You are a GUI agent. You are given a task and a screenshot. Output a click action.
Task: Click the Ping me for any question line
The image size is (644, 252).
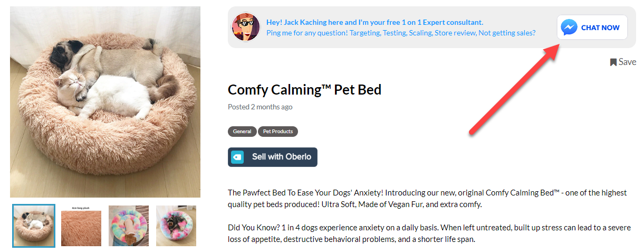click(x=401, y=33)
